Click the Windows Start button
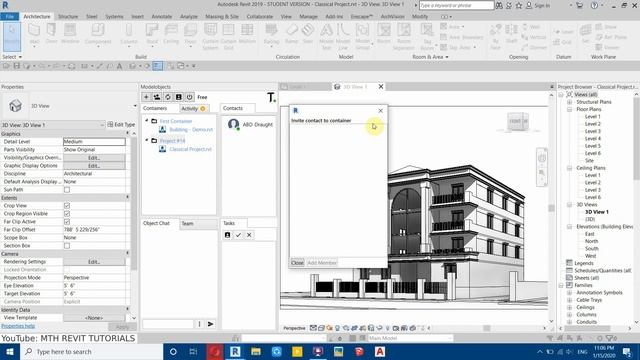The image size is (640, 360). (x=10, y=351)
